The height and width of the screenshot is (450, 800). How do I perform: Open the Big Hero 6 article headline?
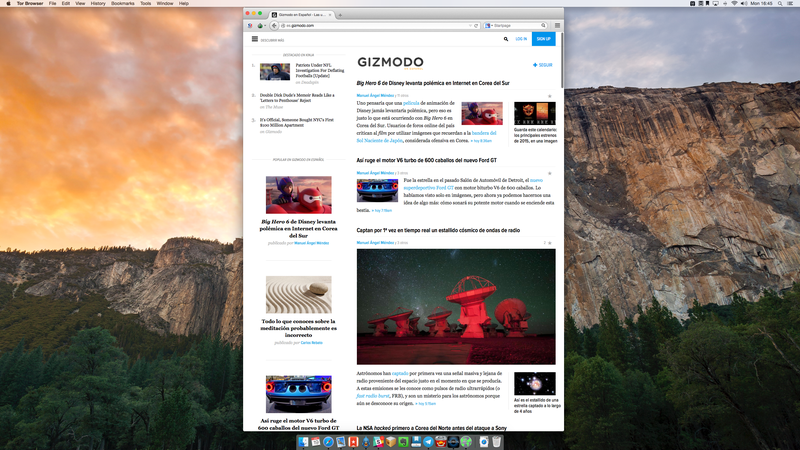tap(433, 83)
